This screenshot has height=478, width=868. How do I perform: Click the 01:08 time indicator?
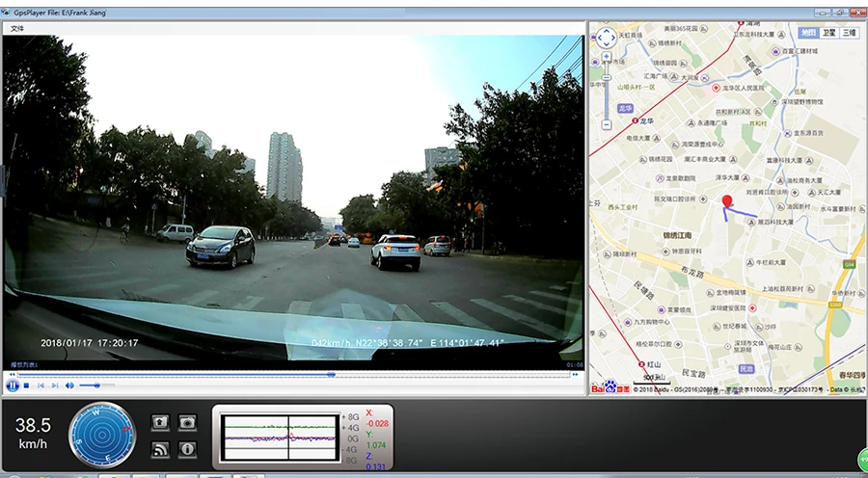click(x=574, y=365)
